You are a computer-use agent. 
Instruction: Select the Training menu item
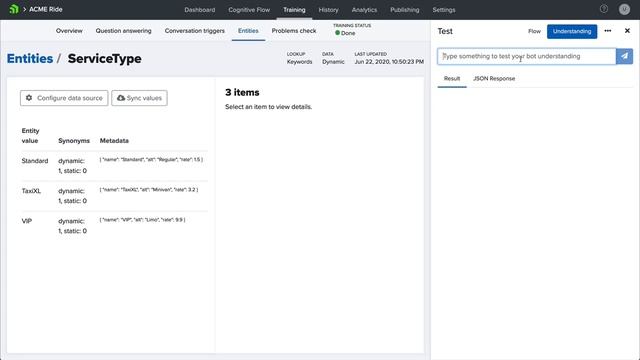tap(294, 10)
